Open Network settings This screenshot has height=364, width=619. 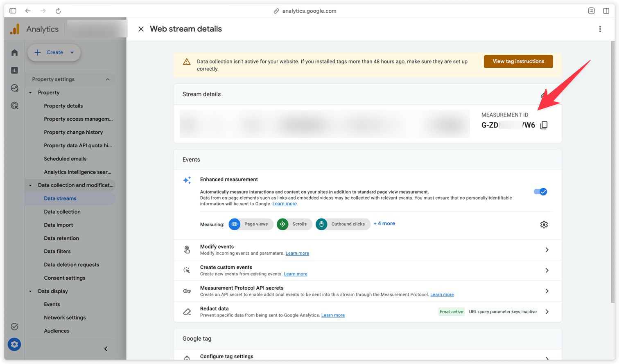[x=65, y=318]
